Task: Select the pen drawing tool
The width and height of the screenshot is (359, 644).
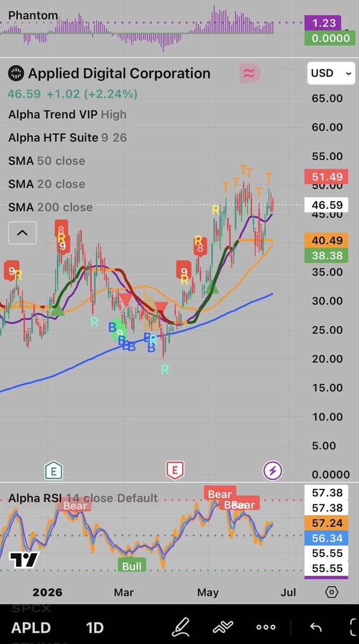Action: coord(180,627)
